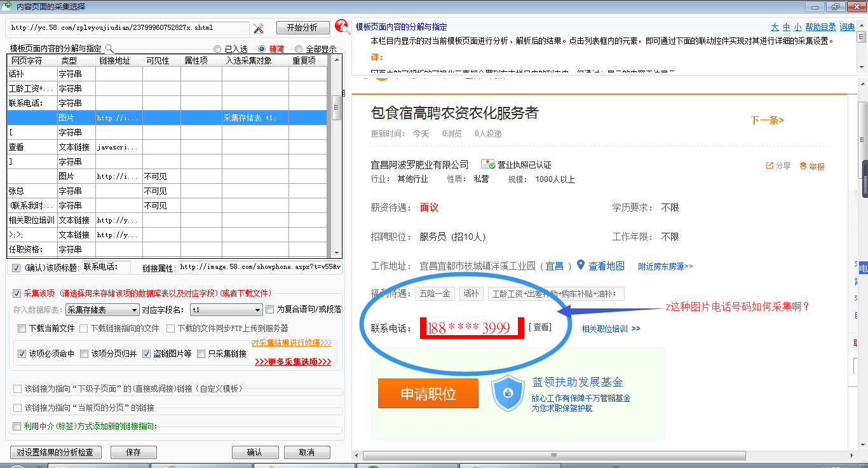Image resolution: width=868 pixels, height=468 pixels.
Task: Click the 开始分析 button
Action: point(302,28)
